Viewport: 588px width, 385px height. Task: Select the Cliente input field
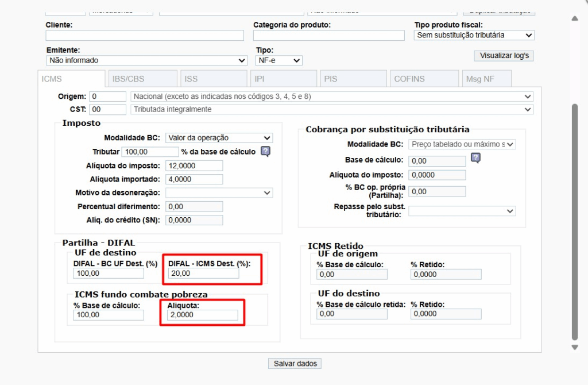click(x=144, y=35)
